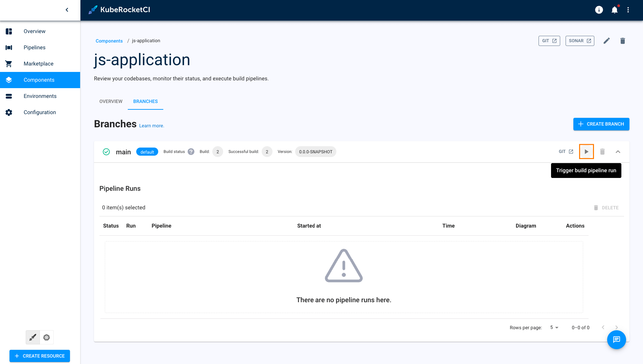The width and height of the screenshot is (643, 364).
Task: Switch to the Overview tab
Action: [x=111, y=101]
